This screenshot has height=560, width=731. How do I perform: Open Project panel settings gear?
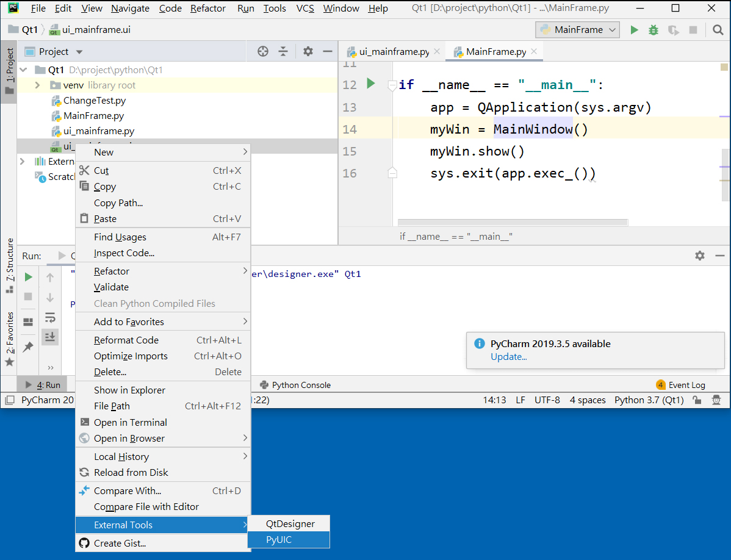308,51
